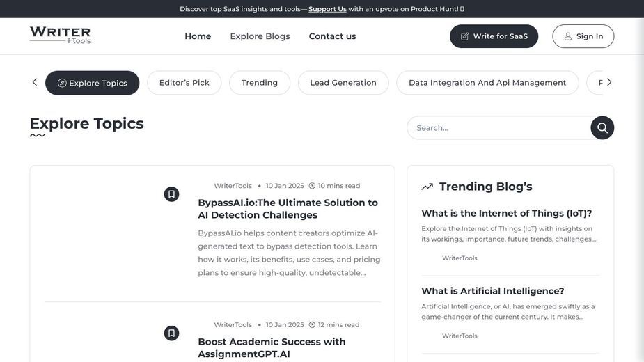Click the compass icon in Explore Topics
644x362 pixels.
click(x=62, y=83)
